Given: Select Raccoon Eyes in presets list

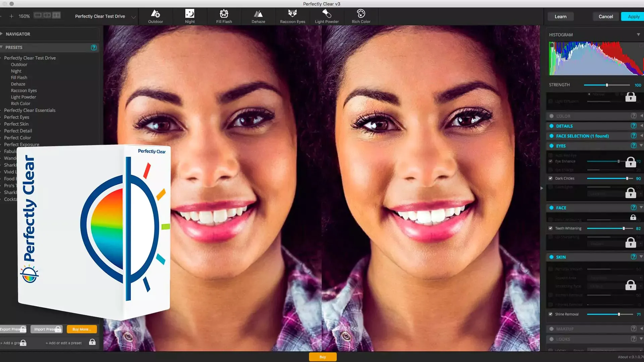Looking at the screenshot, I should pos(24,90).
